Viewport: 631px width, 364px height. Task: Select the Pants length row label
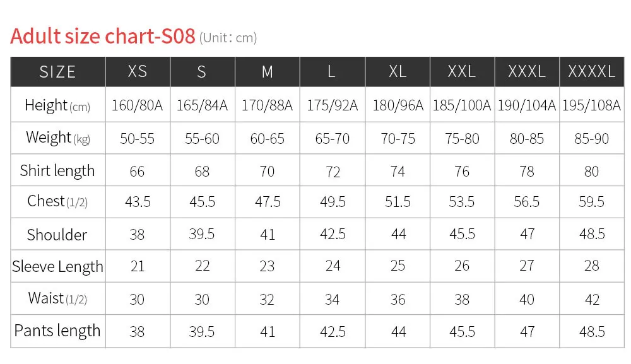pos(57,331)
